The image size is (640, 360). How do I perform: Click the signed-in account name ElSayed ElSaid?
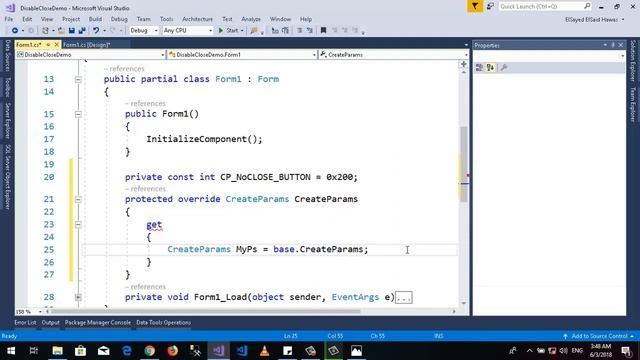(591, 20)
